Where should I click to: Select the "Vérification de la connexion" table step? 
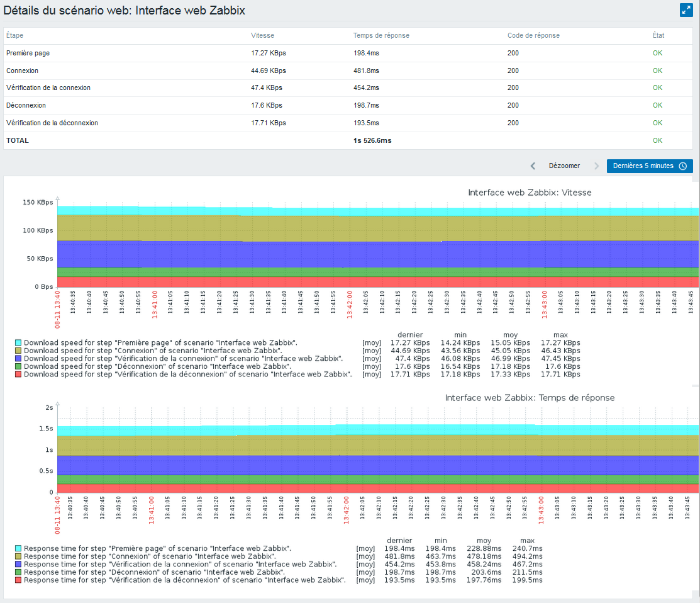[x=48, y=87]
